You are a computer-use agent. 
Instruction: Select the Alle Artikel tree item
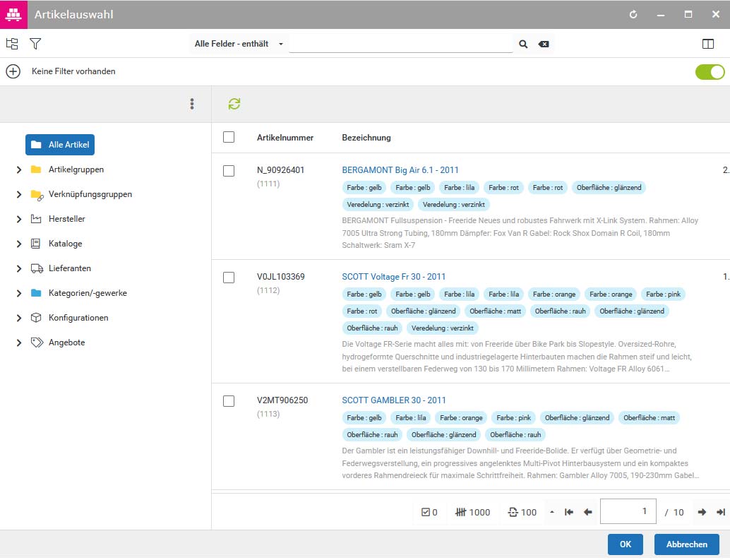click(60, 145)
